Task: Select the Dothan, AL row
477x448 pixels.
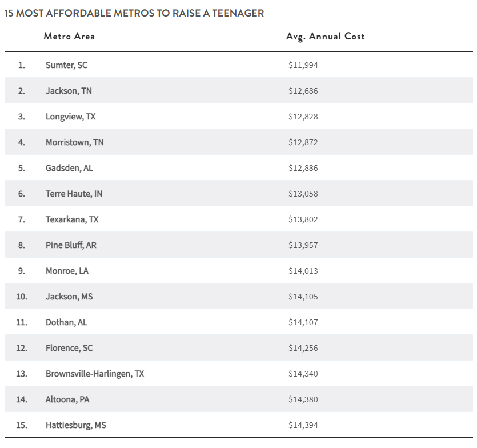Action: 66,322
